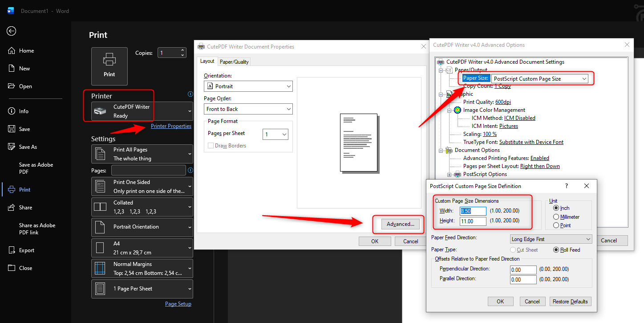Select the Cut Sheet paper type
This screenshot has width=644, height=323.
[513, 250]
